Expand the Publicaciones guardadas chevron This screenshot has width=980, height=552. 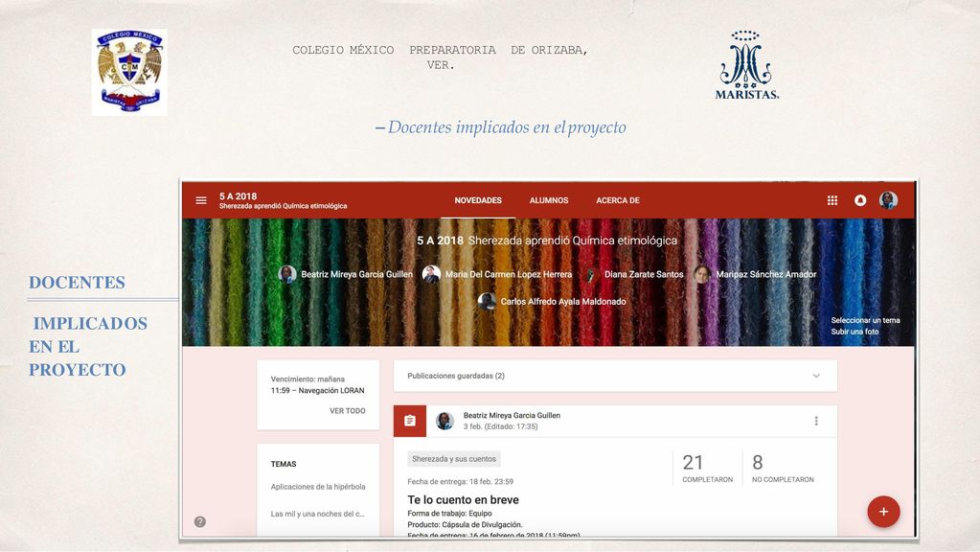coord(816,377)
